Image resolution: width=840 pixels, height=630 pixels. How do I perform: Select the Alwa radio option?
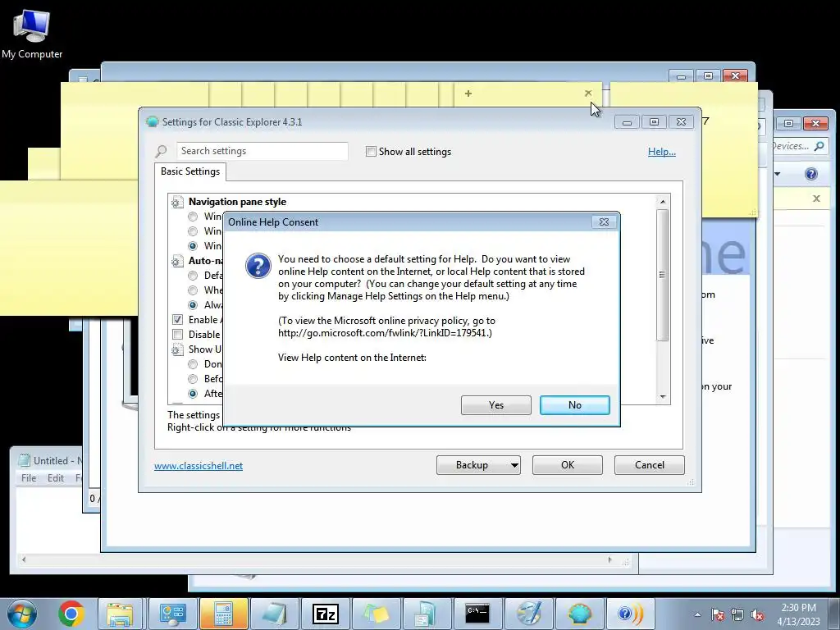193,305
